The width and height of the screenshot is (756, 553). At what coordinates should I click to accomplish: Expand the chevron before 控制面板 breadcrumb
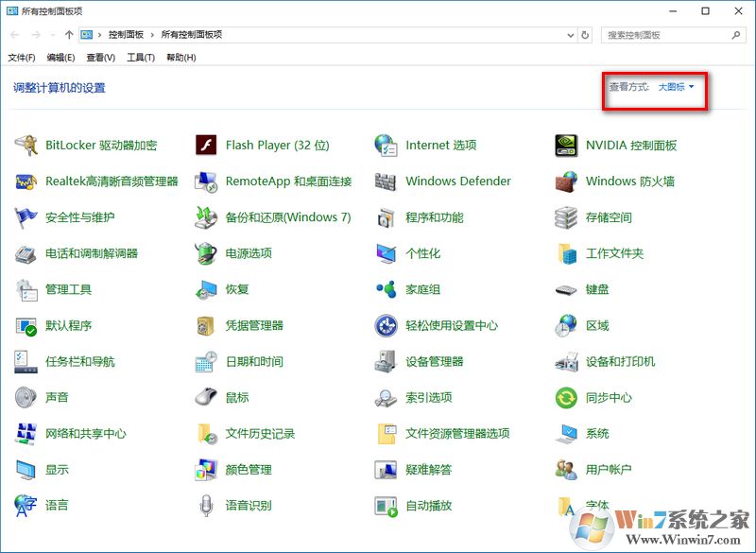pyautogui.click(x=100, y=35)
